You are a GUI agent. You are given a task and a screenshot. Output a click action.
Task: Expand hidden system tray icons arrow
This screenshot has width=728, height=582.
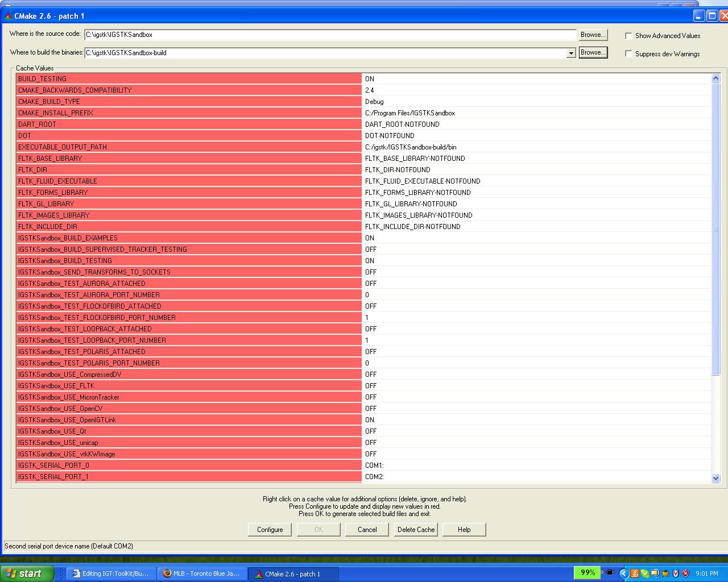623,573
